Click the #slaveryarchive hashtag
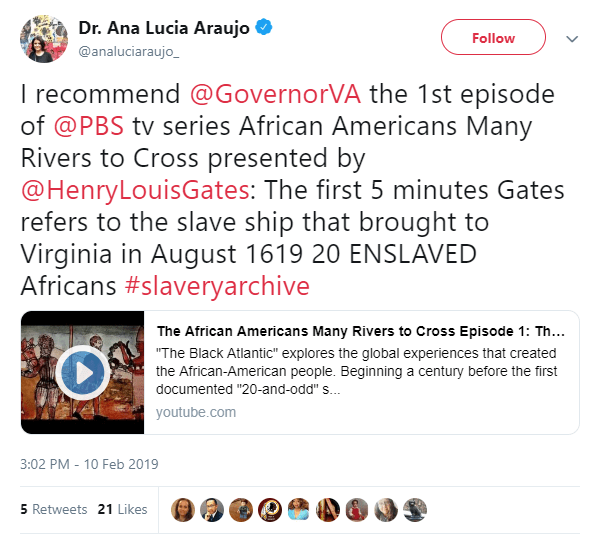The image size is (601, 535). [217, 287]
